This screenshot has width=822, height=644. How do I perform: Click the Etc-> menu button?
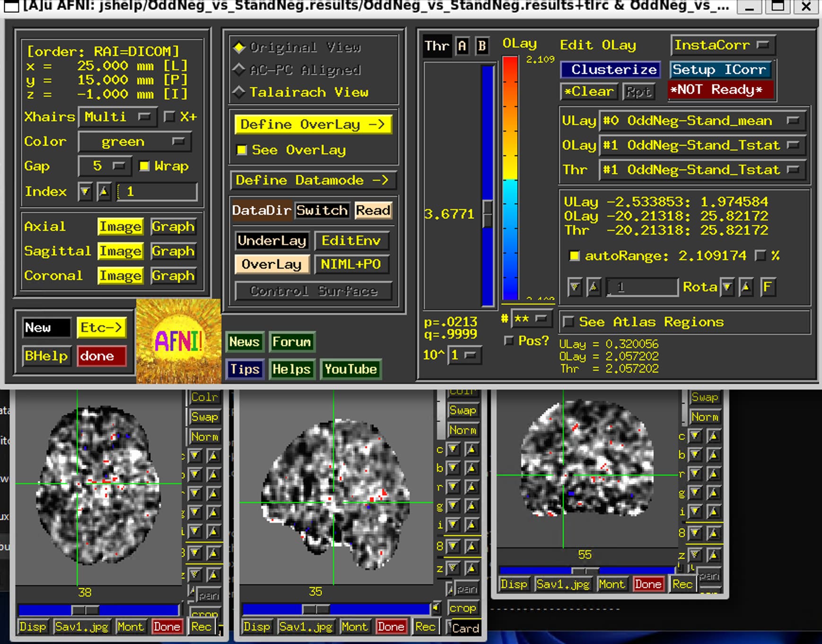tap(101, 328)
